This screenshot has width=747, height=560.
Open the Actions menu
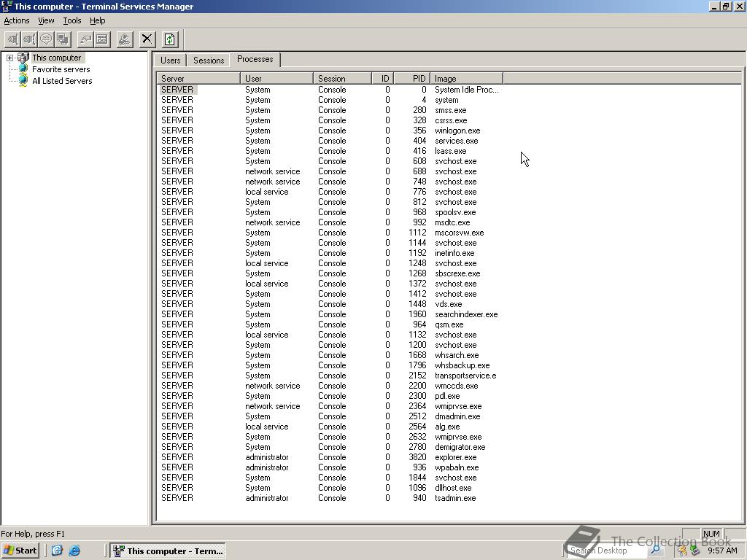point(17,20)
